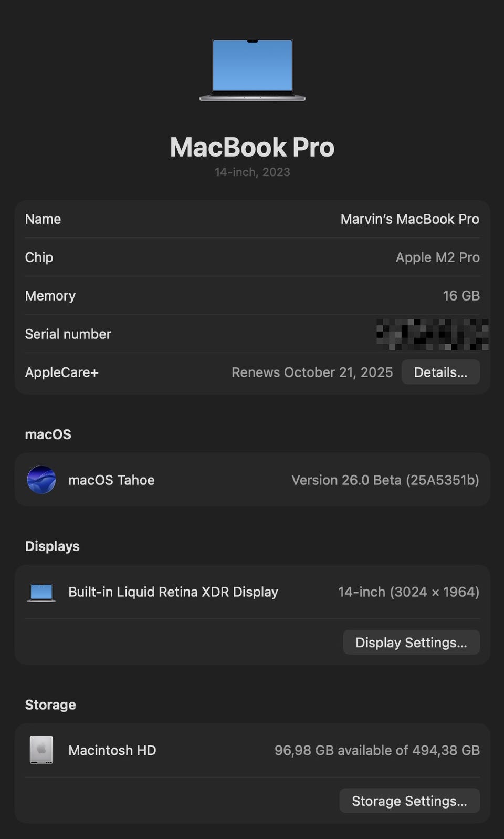The width and height of the screenshot is (504, 839).
Task: Click the 14-inch, 2023 model subtitle
Action: pos(252,172)
